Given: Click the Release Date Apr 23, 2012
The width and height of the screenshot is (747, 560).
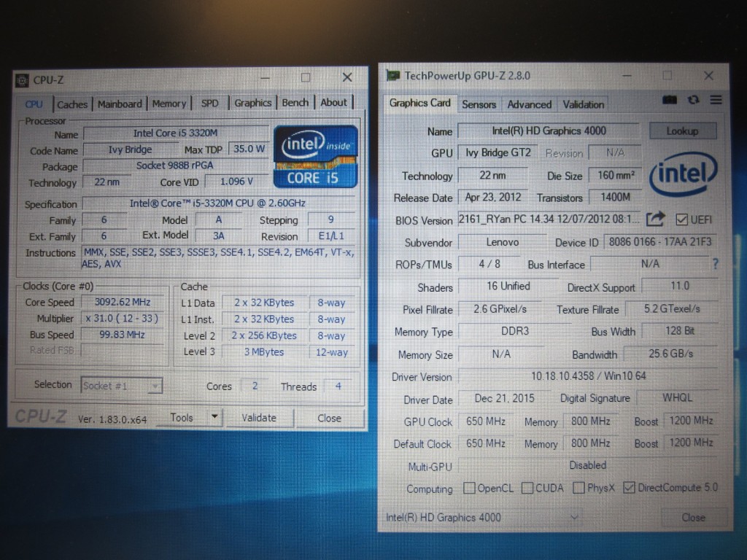Looking at the screenshot, I should tap(493, 197).
